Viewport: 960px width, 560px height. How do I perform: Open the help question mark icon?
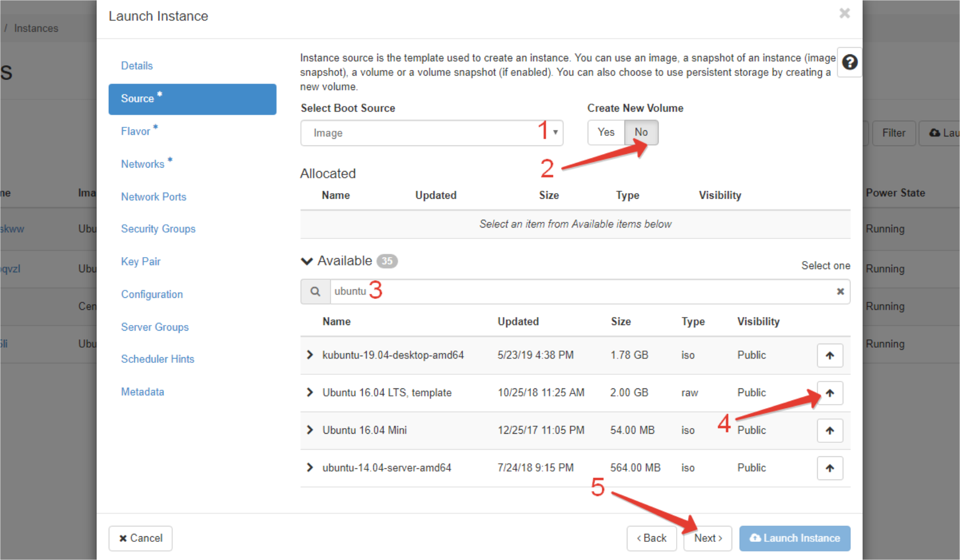(849, 62)
